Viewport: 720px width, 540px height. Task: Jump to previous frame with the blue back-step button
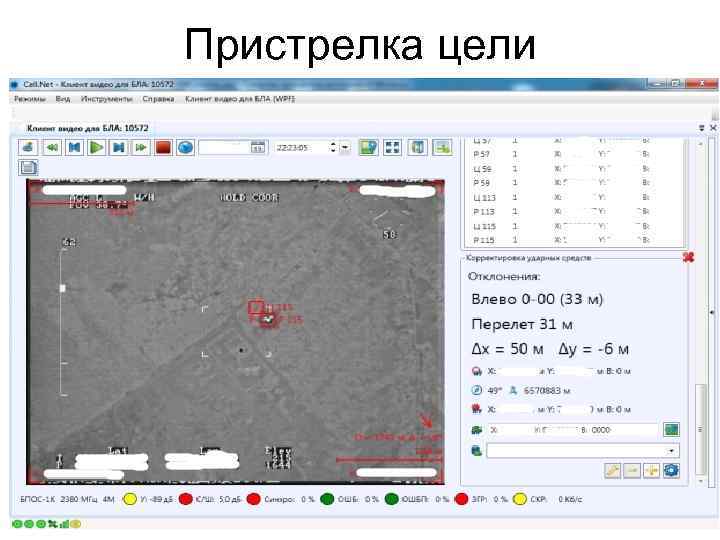[x=74, y=147]
